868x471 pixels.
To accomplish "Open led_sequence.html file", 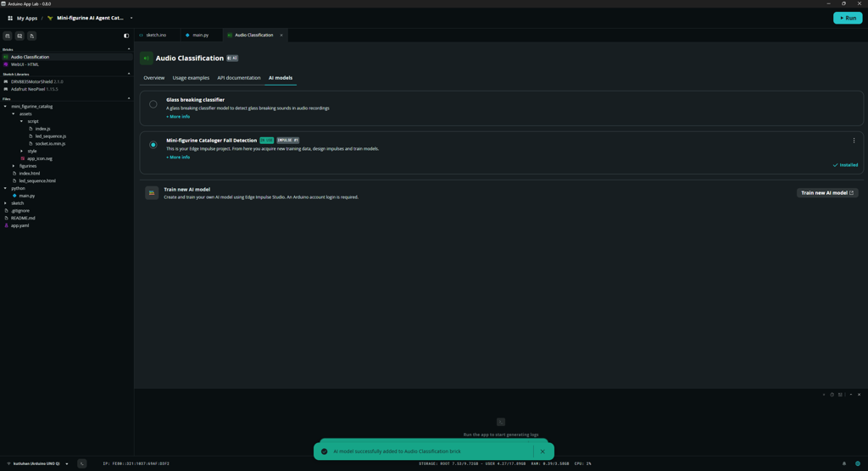I will pyautogui.click(x=36, y=180).
